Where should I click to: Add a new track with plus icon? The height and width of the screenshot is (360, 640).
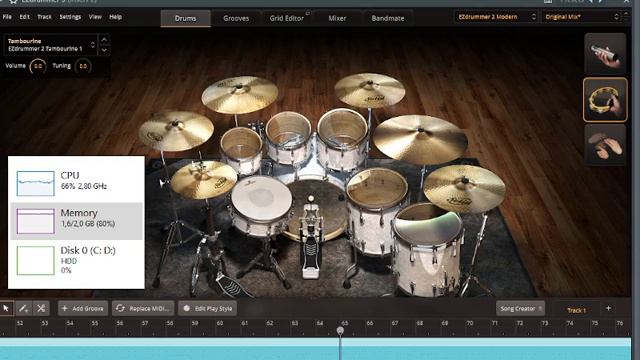608,309
